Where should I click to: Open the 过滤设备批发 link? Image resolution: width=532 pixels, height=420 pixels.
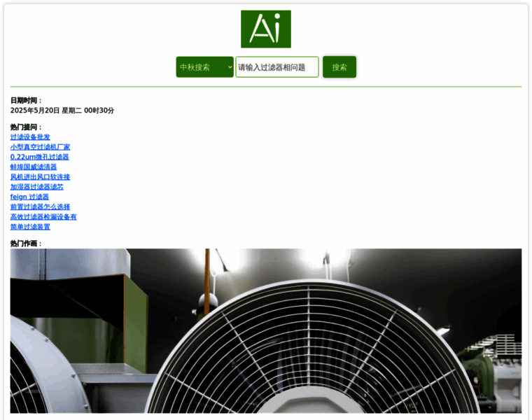coord(30,137)
